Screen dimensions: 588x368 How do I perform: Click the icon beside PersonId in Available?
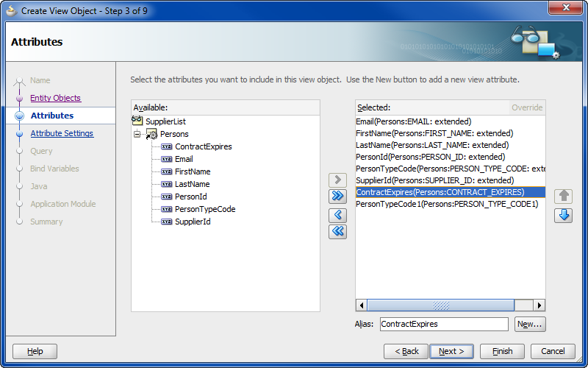click(167, 197)
